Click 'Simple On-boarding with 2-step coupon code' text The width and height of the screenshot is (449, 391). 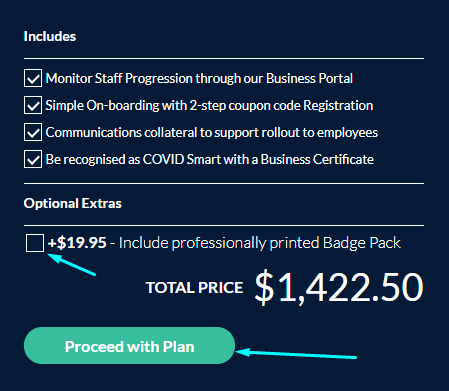point(174,106)
